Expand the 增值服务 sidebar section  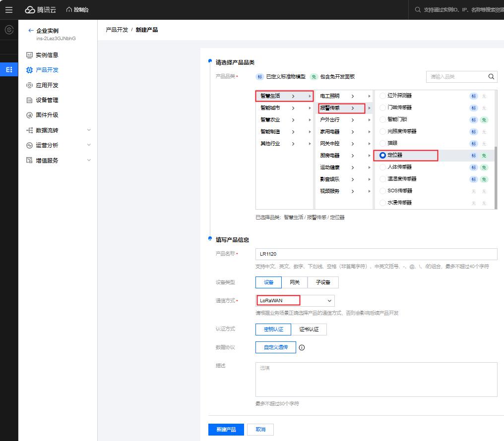pos(89,160)
